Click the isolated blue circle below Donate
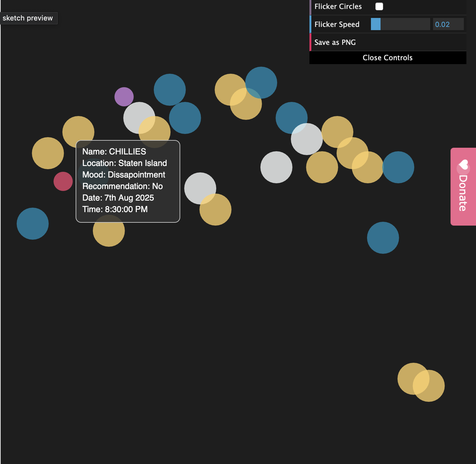Viewport: 476px width, 464px height. point(383,238)
